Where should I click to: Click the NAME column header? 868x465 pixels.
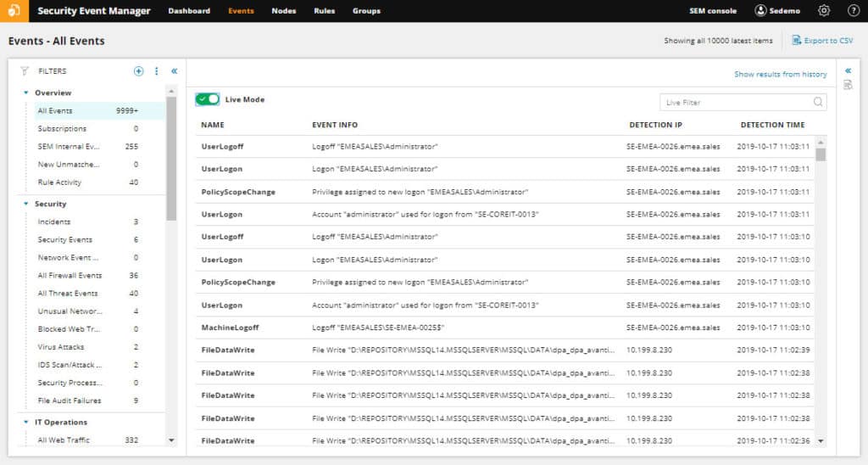(213, 125)
